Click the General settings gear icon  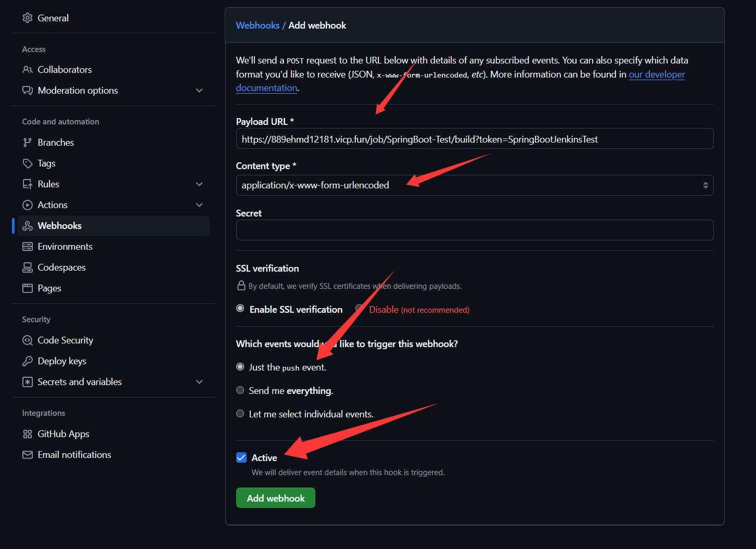point(28,18)
